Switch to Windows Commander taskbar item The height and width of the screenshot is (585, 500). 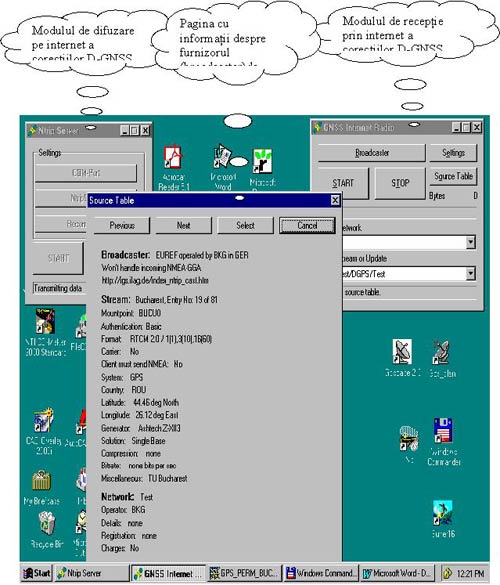321,573
